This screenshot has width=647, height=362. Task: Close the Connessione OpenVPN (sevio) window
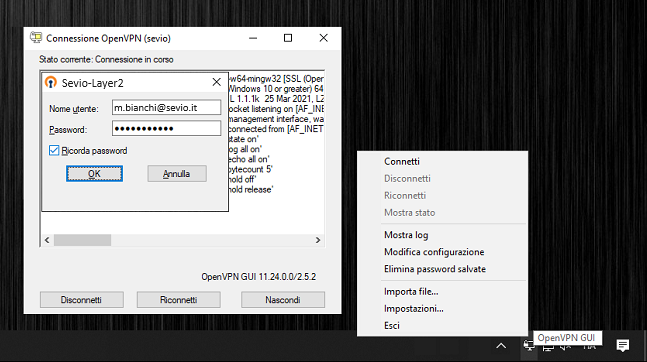(324, 38)
